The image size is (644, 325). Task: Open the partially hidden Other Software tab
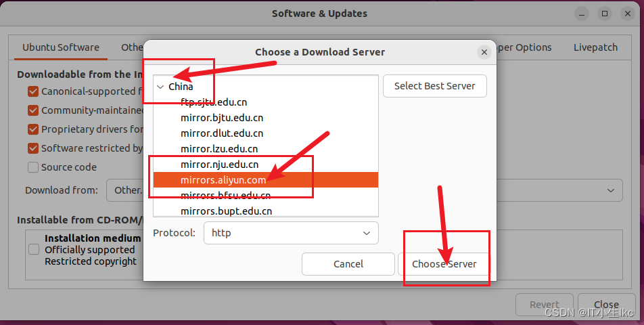(x=131, y=47)
